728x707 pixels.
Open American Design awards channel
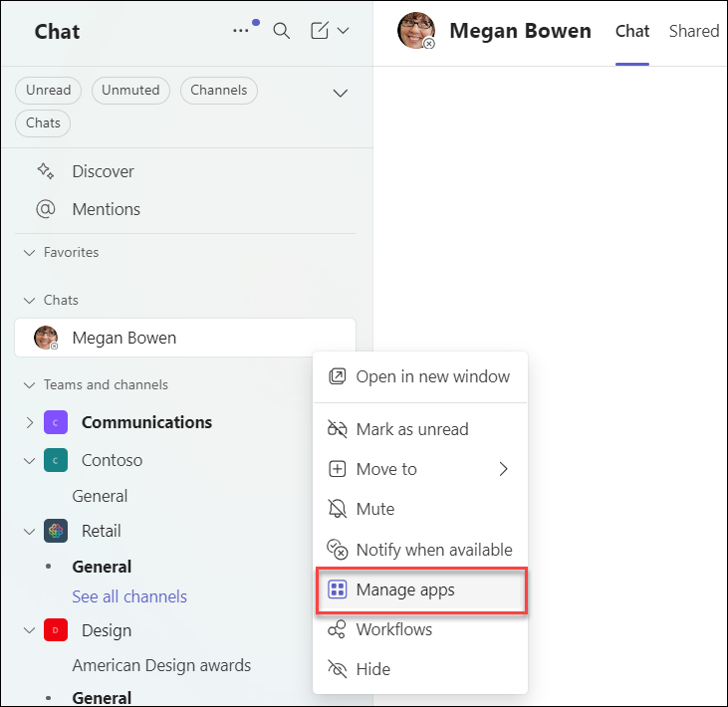161,665
